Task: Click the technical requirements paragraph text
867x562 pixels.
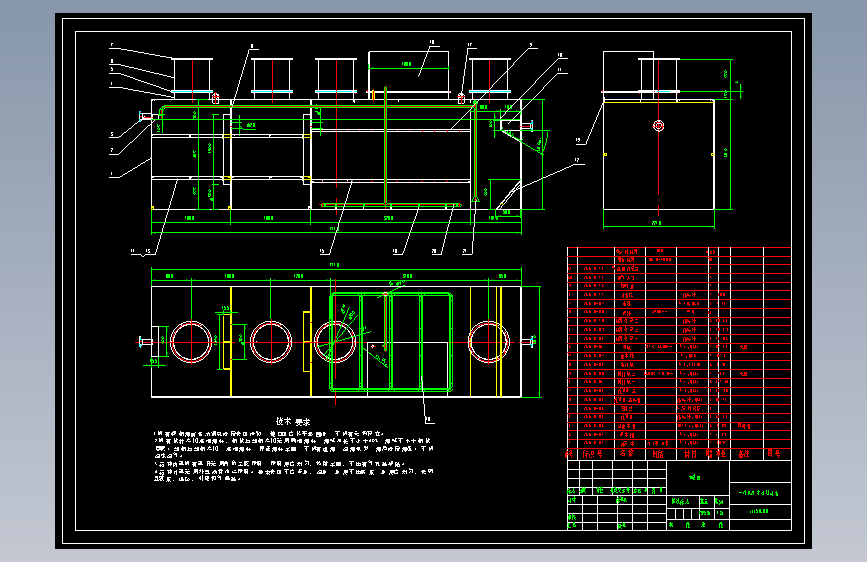Action: pyautogui.click(x=294, y=456)
